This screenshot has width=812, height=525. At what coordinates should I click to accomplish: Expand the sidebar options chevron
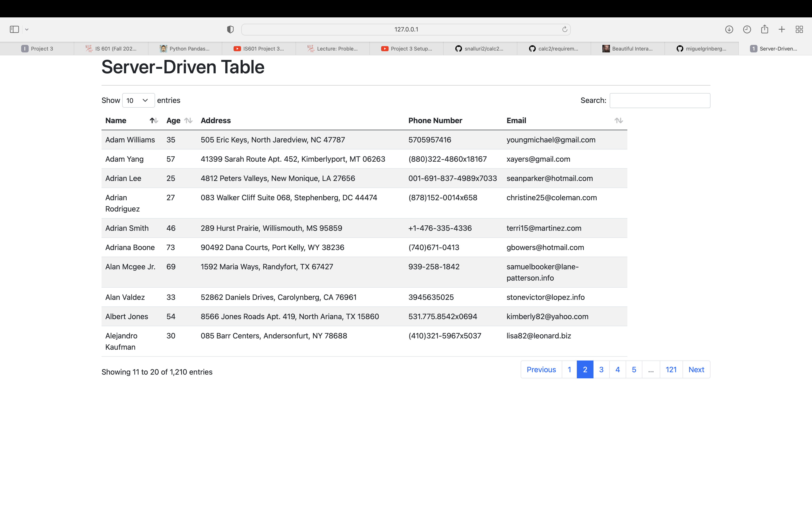[27, 29]
